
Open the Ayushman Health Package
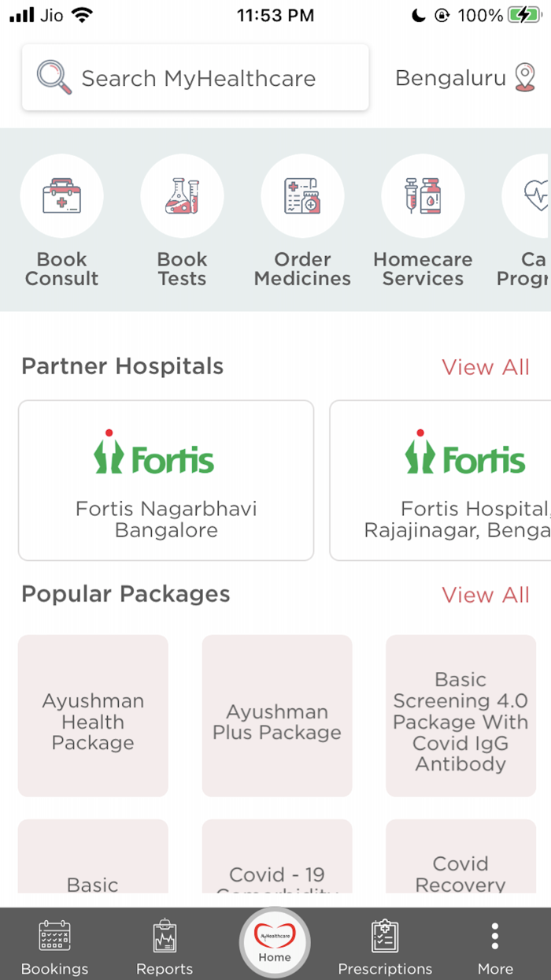(92, 717)
